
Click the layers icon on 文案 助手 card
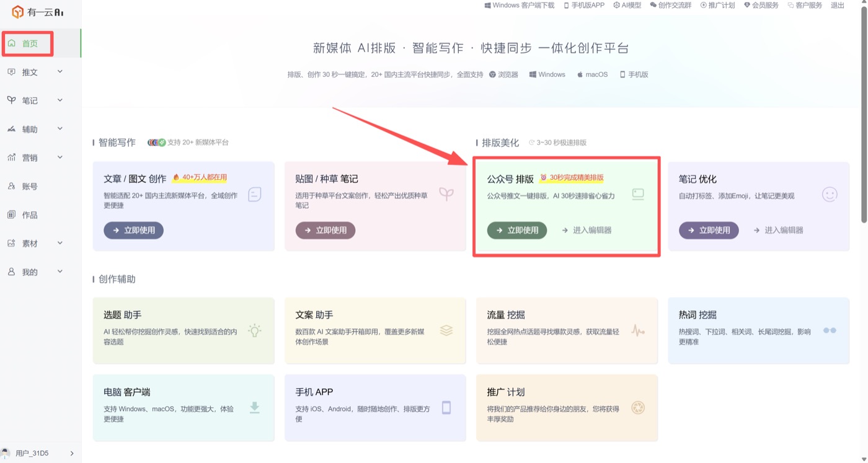pyautogui.click(x=446, y=330)
